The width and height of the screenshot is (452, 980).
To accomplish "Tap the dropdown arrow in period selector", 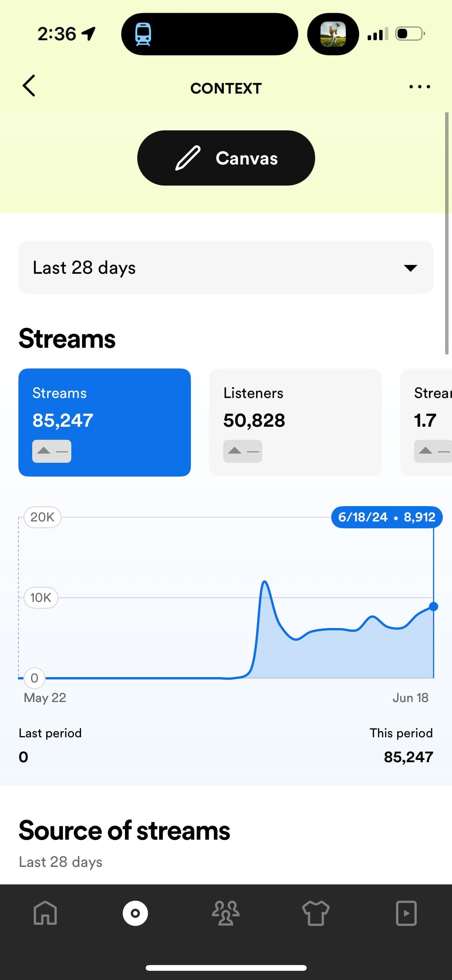I will 410,268.
